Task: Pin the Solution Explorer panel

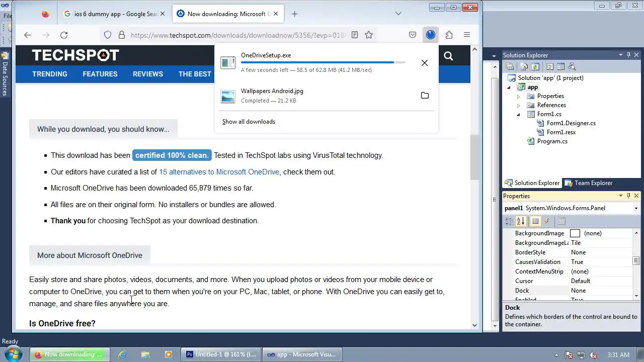Action: 628,55
